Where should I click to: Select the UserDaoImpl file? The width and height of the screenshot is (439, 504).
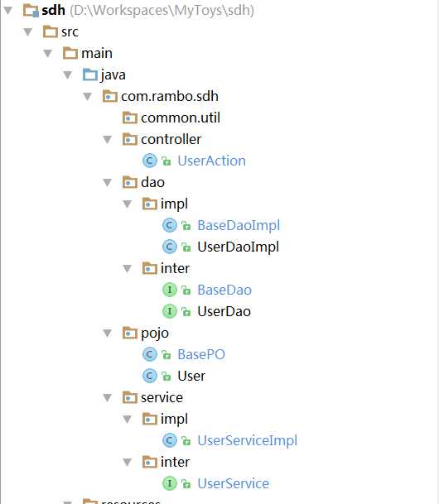pyautogui.click(x=238, y=247)
